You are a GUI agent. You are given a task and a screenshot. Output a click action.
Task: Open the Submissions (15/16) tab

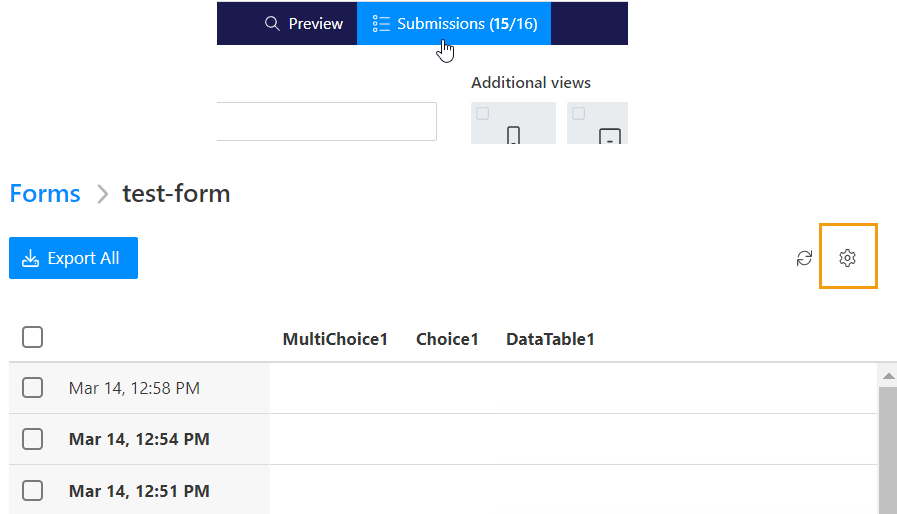tap(454, 24)
